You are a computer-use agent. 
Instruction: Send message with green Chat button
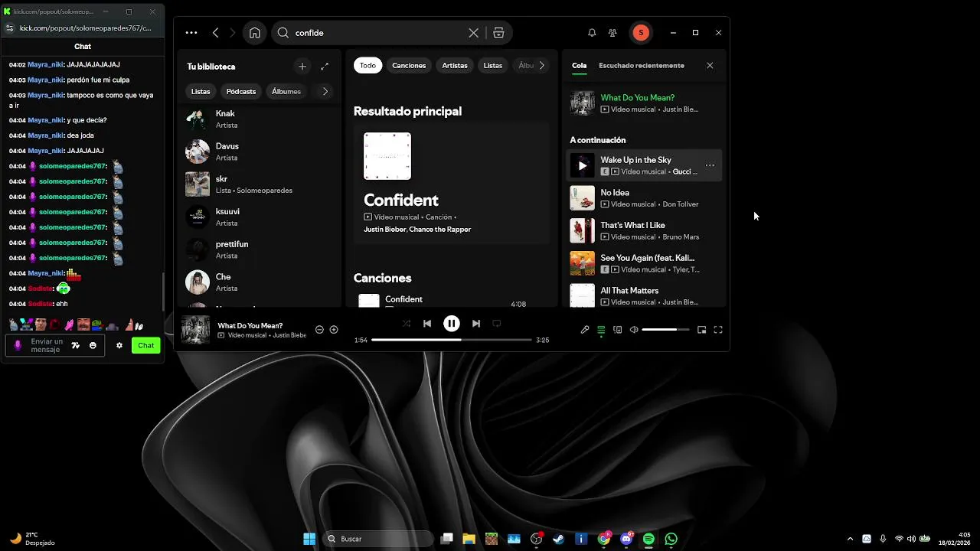coord(146,345)
